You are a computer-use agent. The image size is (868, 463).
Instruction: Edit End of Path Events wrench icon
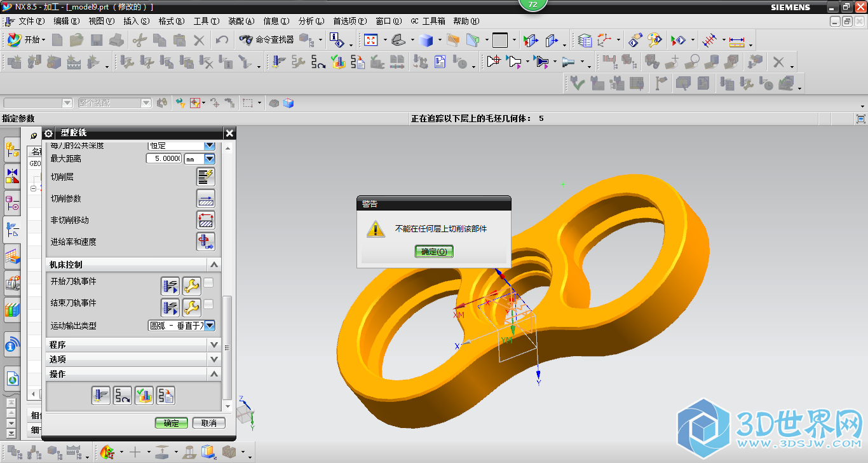coord(191,308)
